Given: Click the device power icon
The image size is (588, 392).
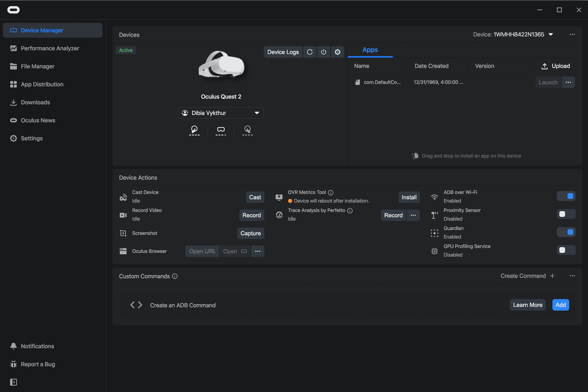Looking at the screenshot, I should pyautogui.click(x=324, y=52).
